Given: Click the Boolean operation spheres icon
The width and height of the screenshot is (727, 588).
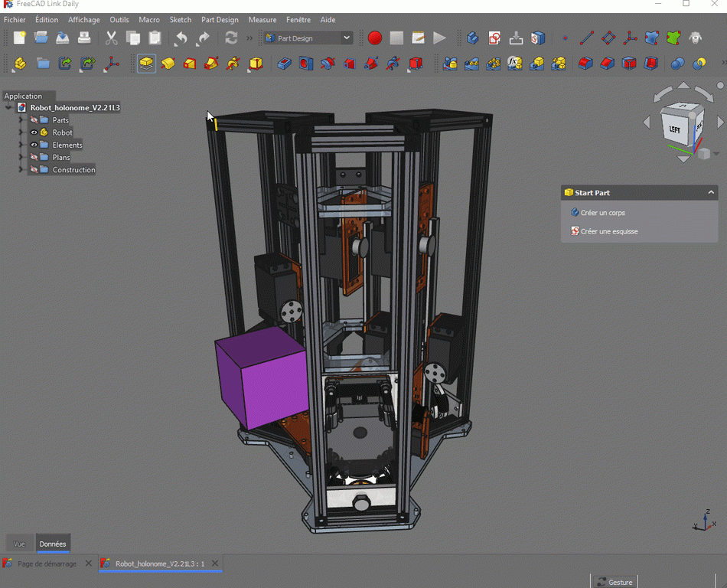Looking at the screenshot, I should 677,64.
